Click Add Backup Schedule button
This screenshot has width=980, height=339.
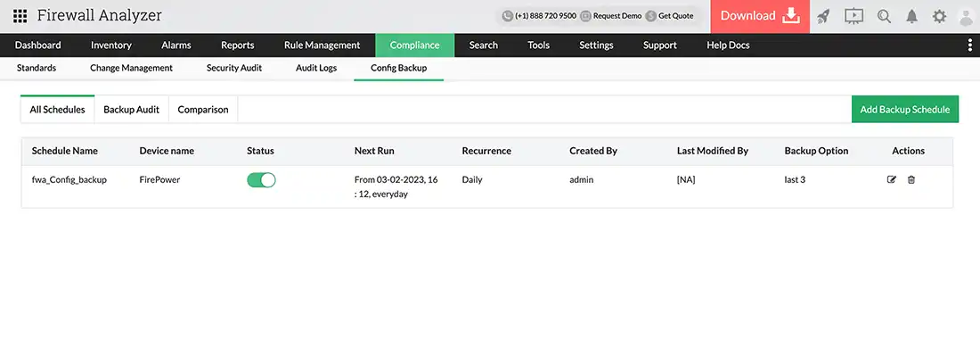905,110
